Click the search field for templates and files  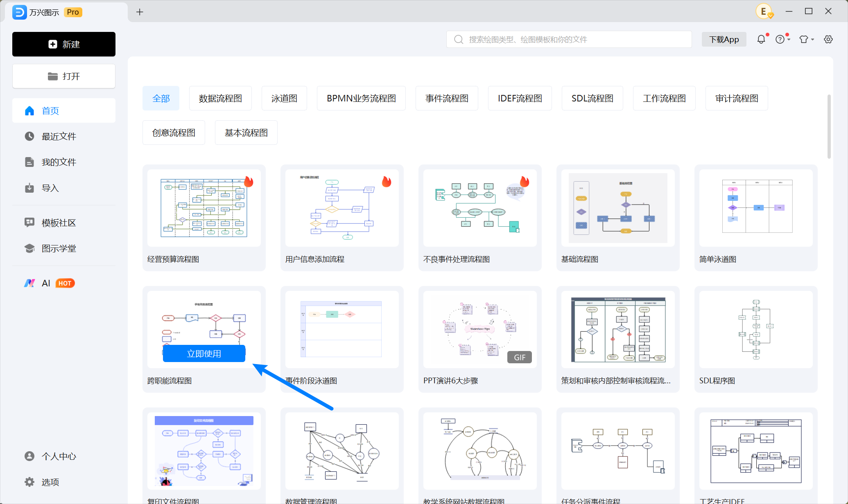tap(569, 39)
